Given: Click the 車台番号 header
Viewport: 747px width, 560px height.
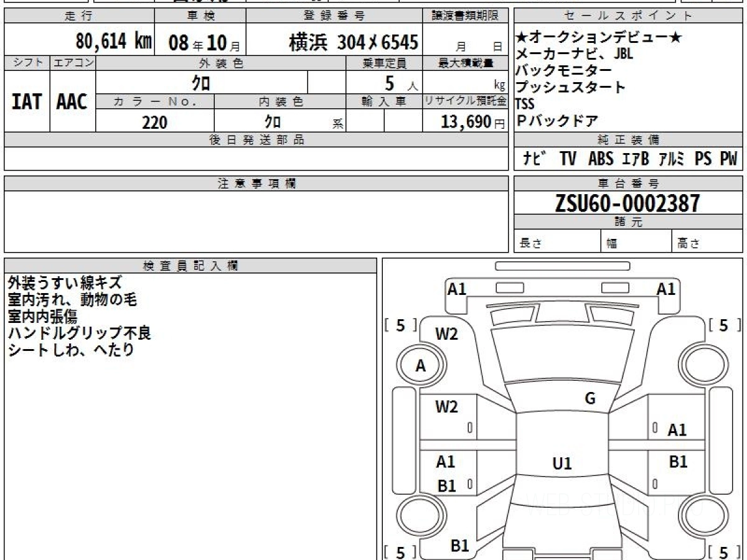Looking at the screenshot, I should pos(629,183).
